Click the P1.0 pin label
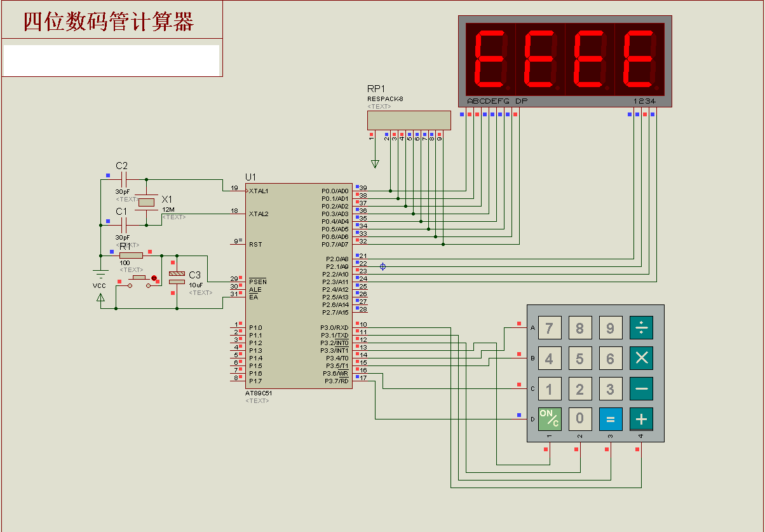This screenshot has height=532, width=765. 255,327
